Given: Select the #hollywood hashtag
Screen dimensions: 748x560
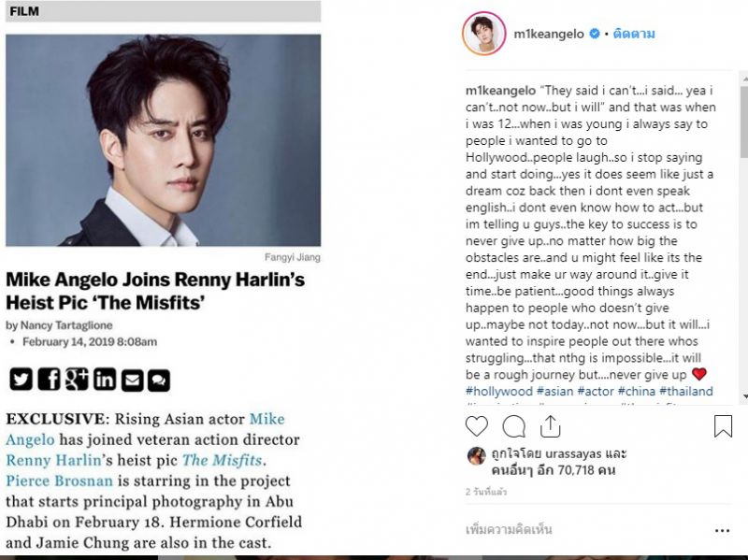Looking at the screenshot, I should [499, 391].
